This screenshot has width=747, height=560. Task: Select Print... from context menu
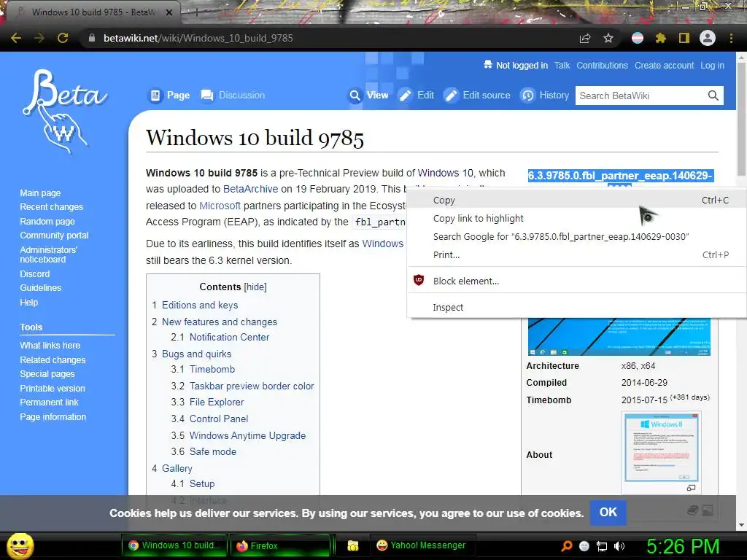(576, 254)
